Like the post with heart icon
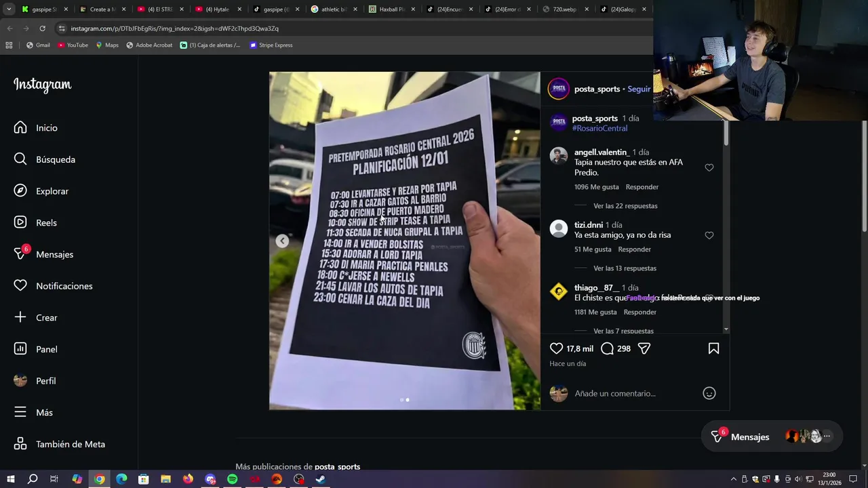 point(556,348)
